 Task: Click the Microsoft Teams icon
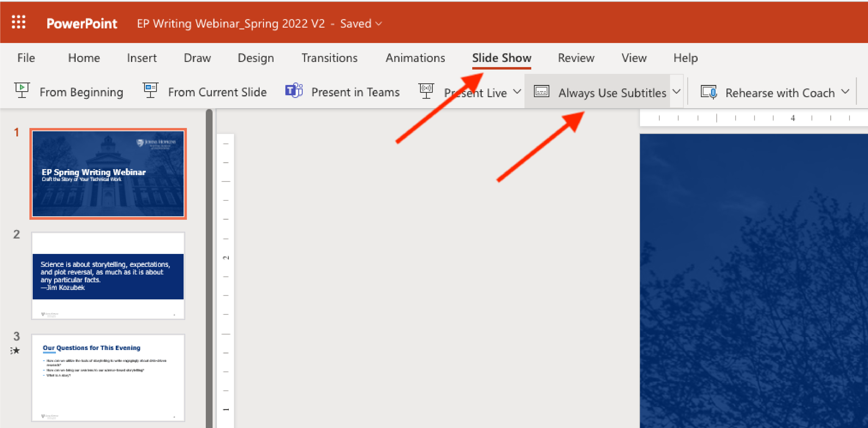pos(294,91)
